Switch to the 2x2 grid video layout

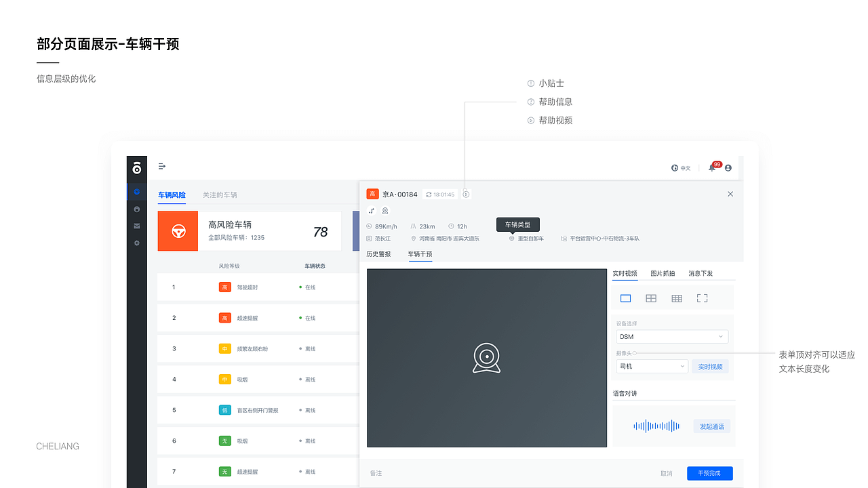coord(650,298)
